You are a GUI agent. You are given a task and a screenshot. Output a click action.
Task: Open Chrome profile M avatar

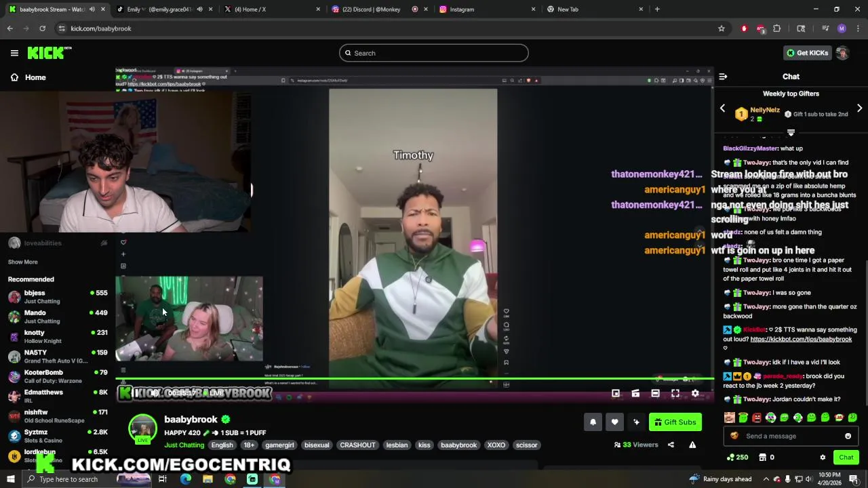(842, 28)
